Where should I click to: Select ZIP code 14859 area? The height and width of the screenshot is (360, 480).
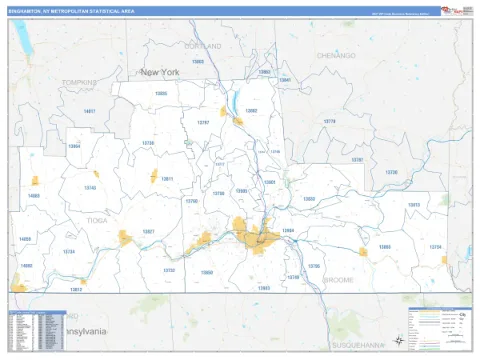click(x=25, y=239)
